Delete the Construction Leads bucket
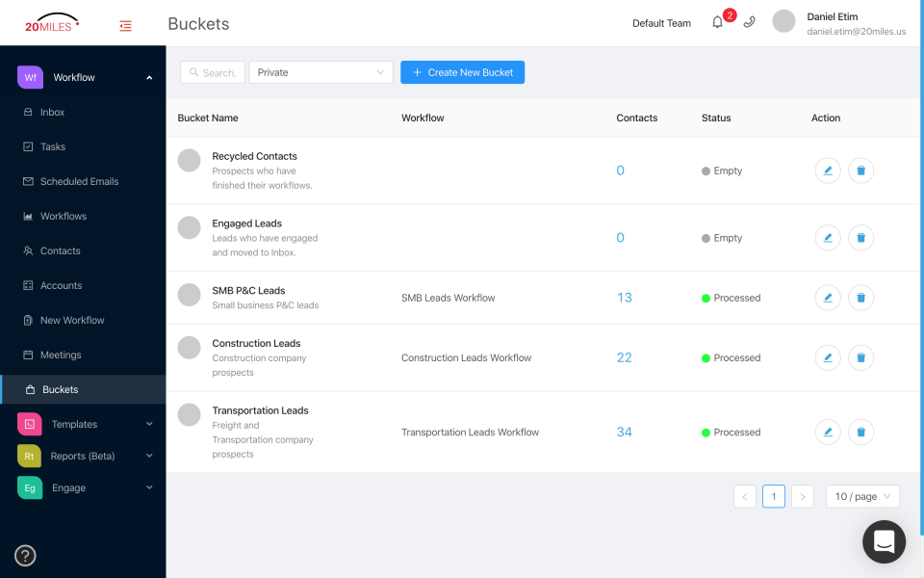The image size is (924, 578). [x=860, y=357]
